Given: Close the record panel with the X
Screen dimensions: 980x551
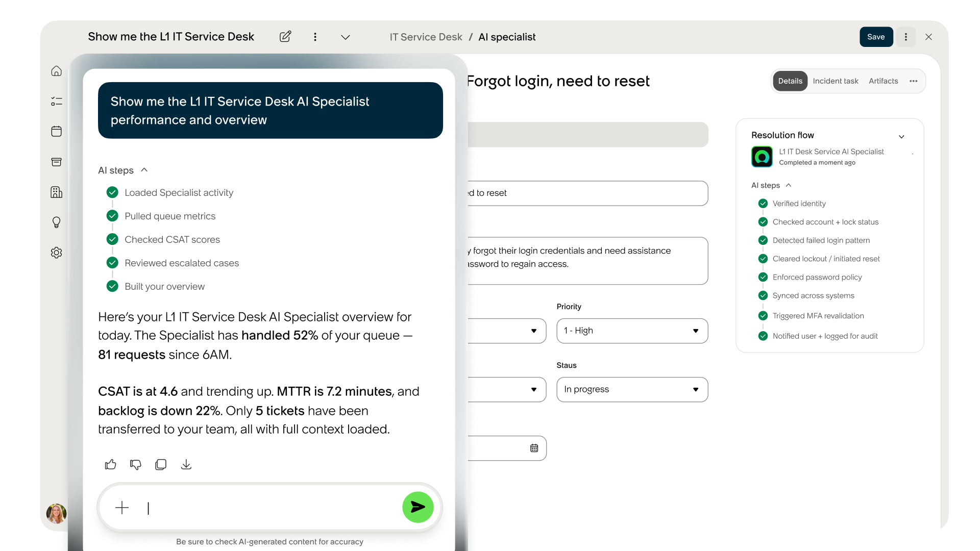Looking at the screenshot, I should [929, 37].
